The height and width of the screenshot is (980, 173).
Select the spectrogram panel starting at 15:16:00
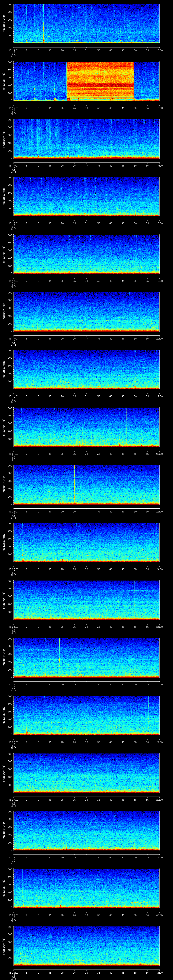point(86,139)
